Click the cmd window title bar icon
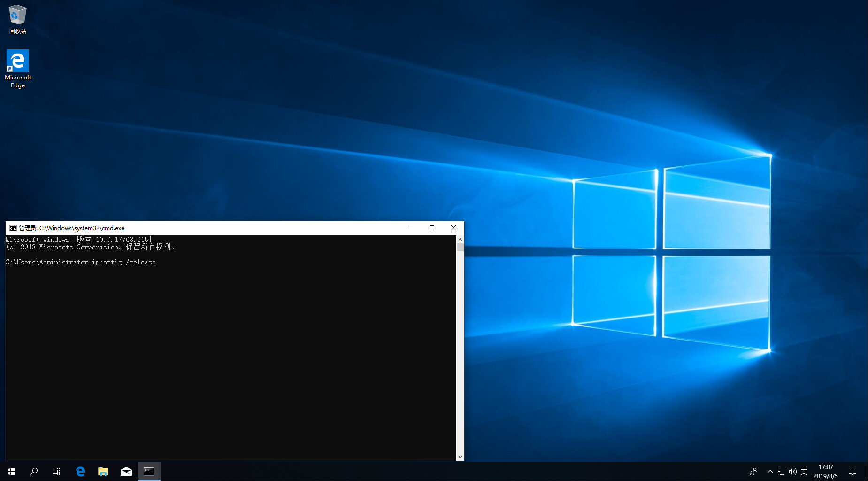 [13, 228]
